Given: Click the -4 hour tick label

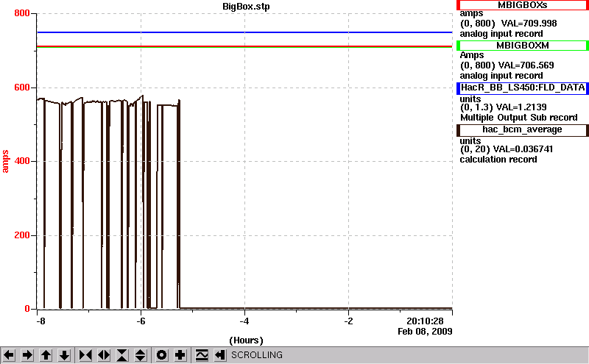Looking at the screenshot, I should coord(244,321).
